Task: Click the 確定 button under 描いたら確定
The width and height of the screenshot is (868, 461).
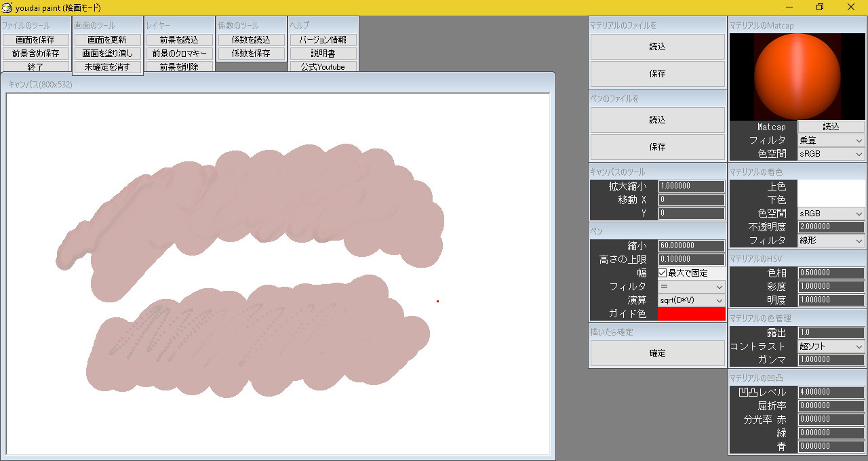Action: click(657, 353)
